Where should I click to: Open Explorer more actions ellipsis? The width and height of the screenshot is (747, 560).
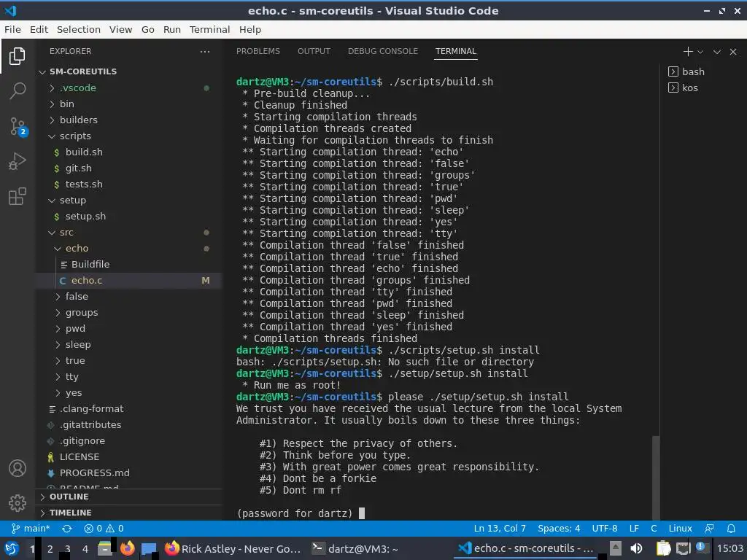[205, 52]
